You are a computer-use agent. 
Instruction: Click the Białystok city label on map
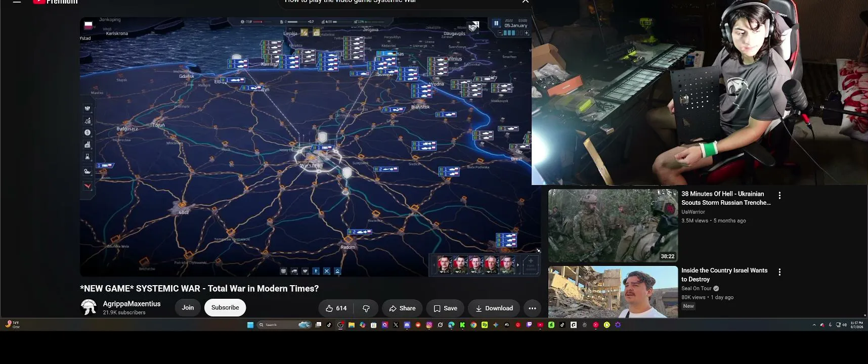[420, 107]
